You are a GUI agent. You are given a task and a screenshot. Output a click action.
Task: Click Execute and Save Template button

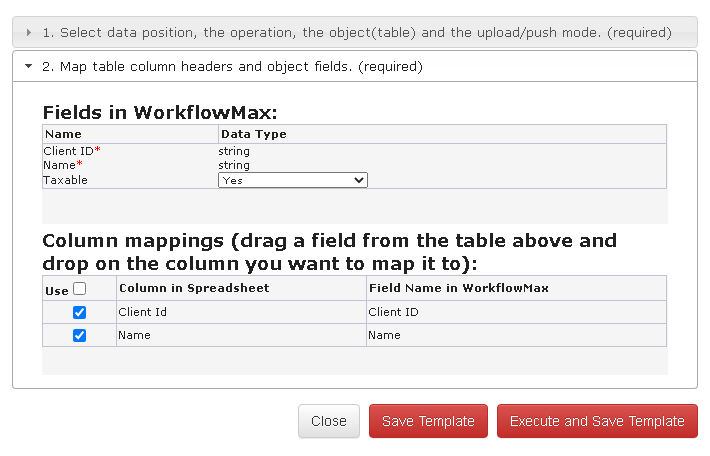(x=597, y=421)
